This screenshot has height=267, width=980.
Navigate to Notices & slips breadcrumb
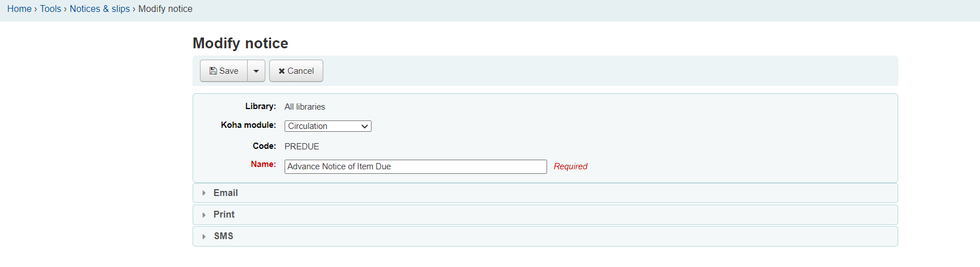[x=99, y=9]
